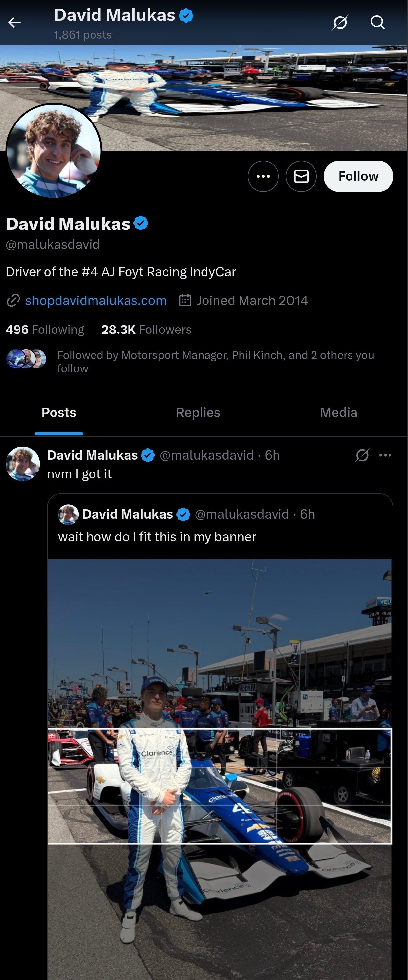The height and width of the screenshot is (980, 408).
Task: Open profile more options ellipsis button
Action: (263, 176)
